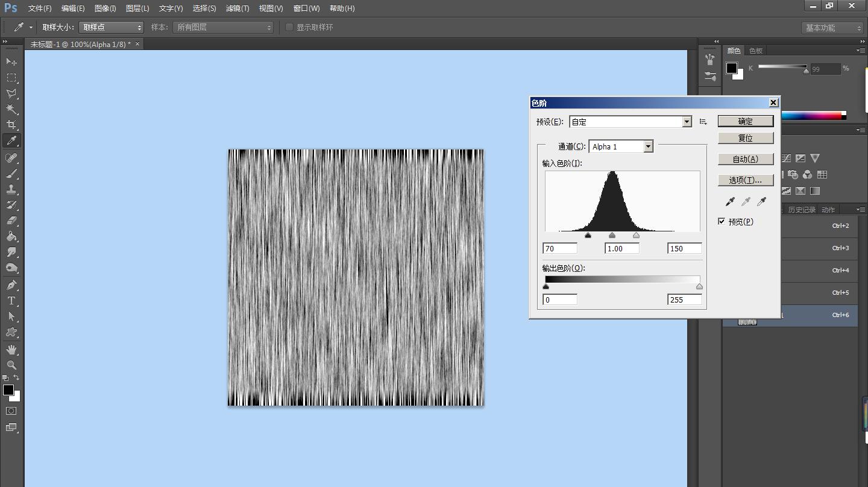Open the 滤镜 menu

pos(237,8)
